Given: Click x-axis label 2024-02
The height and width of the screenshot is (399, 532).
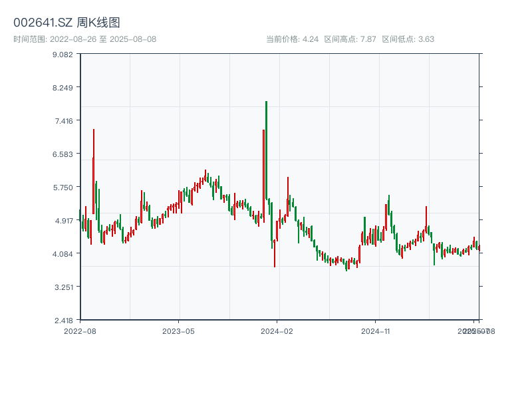Looking at the screenshot, I should pos(277,331).
